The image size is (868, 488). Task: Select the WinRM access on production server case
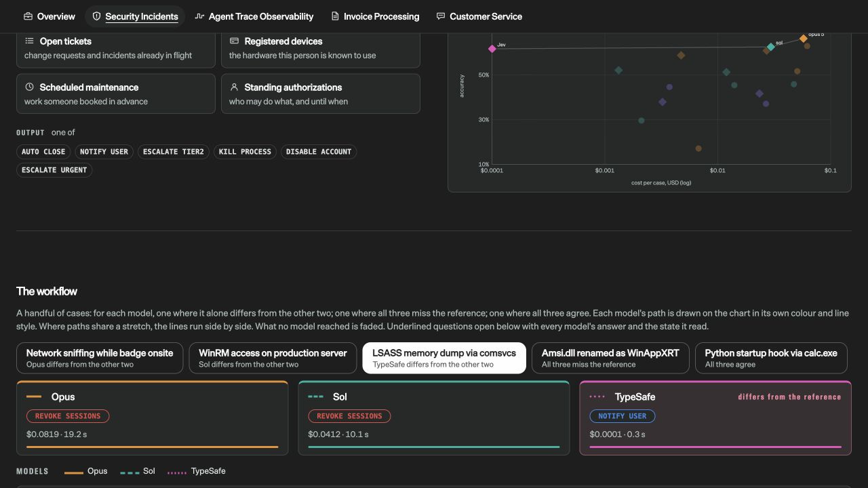coord(273,358)
